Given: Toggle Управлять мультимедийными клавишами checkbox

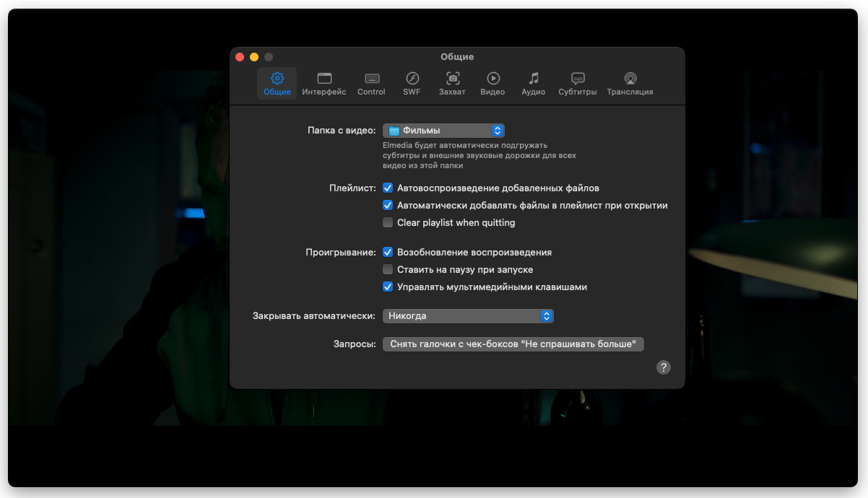Looking at the screenshot, I should click(x=388, y=287).
